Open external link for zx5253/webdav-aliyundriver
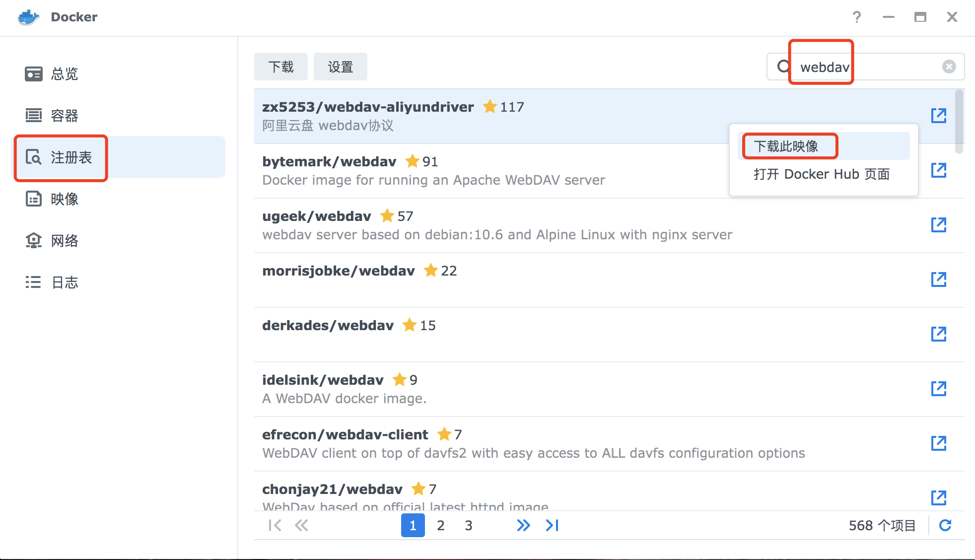The height and width of the screenshot is (560, 975). tap(939, 116)
